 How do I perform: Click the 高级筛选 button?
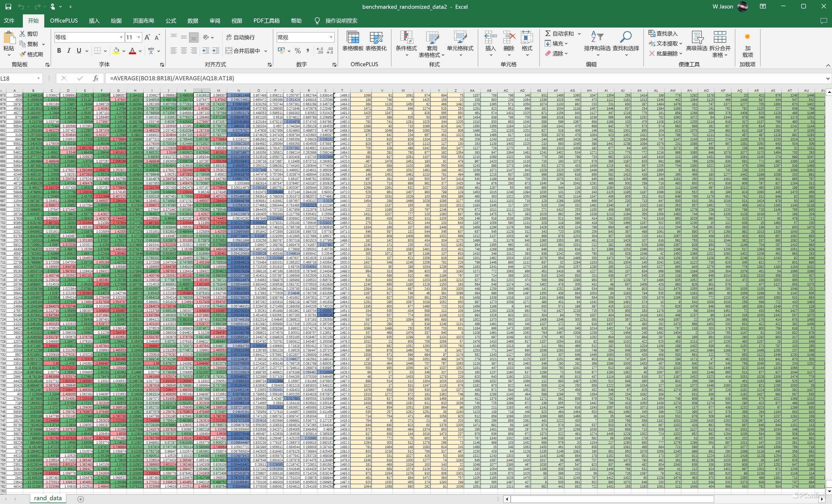pyautogui.click(x=696, y=42)
